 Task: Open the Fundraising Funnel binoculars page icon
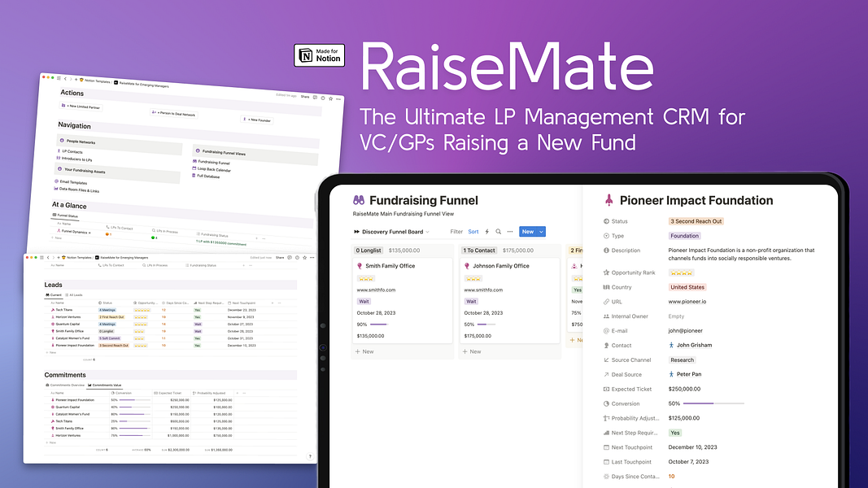point(359,200)
